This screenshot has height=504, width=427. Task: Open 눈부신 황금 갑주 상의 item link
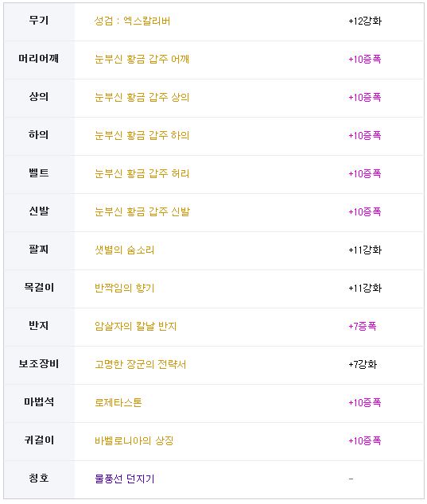click(x=142, y=98)
